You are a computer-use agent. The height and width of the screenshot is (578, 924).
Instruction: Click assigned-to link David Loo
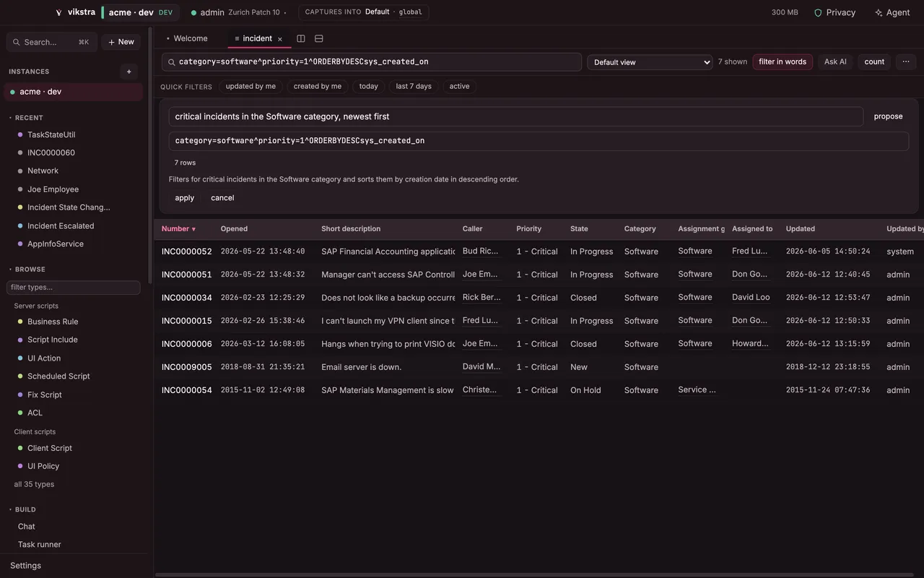coord(751,298)
